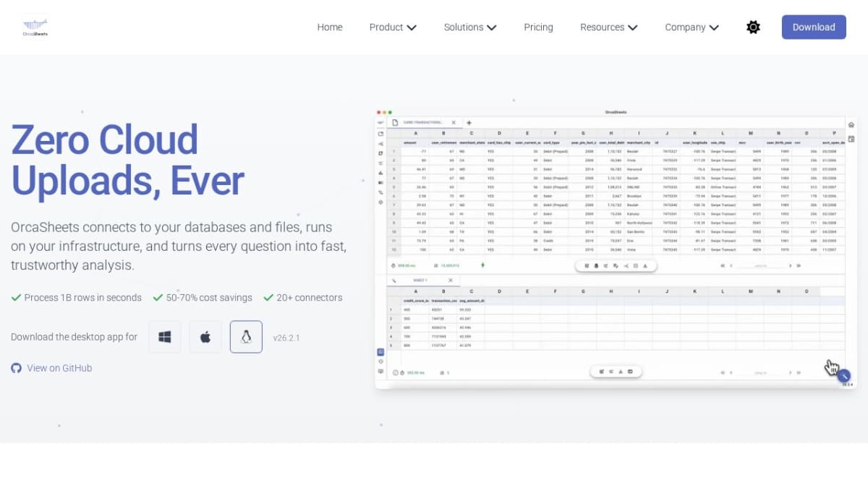Open the Solutions dropdown
Screen dimensions: 868x488
(470, 27)
